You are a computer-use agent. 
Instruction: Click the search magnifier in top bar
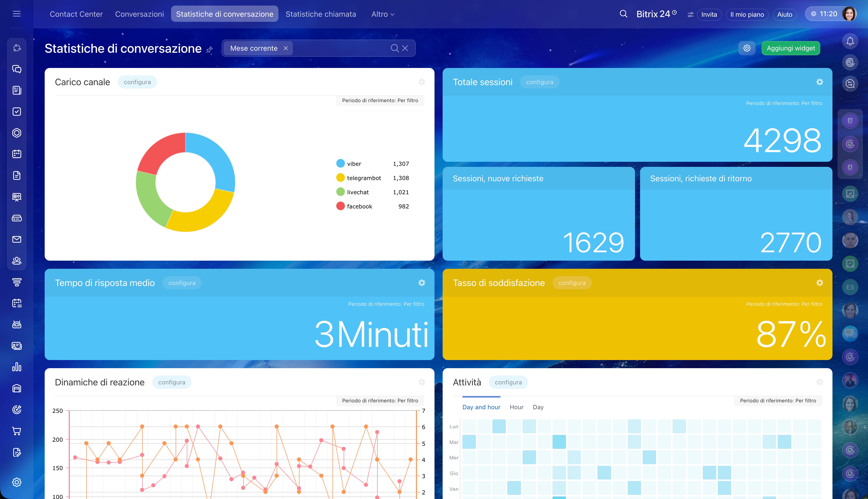623,14
